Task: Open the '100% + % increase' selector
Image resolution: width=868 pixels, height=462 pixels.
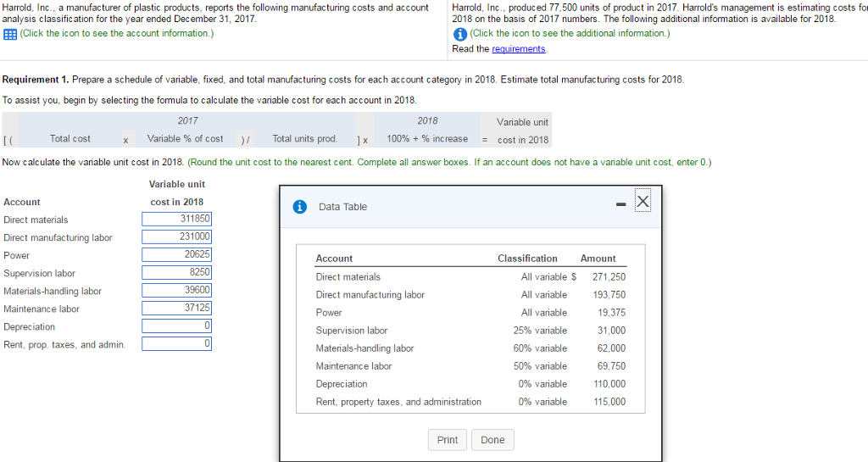Action: [x=427, y=139]
